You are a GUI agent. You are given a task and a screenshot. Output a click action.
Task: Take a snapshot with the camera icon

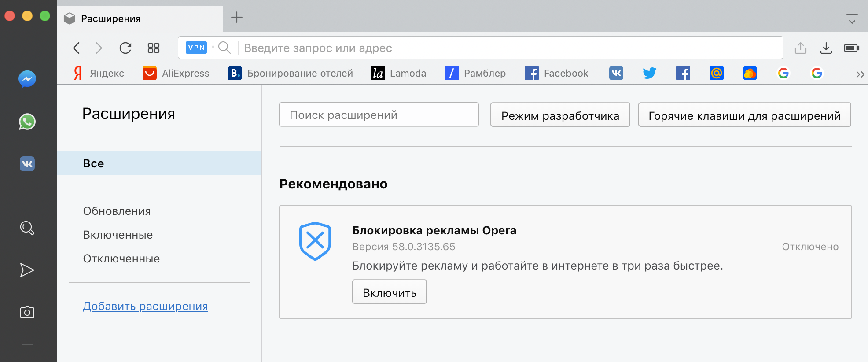[27, 312]
